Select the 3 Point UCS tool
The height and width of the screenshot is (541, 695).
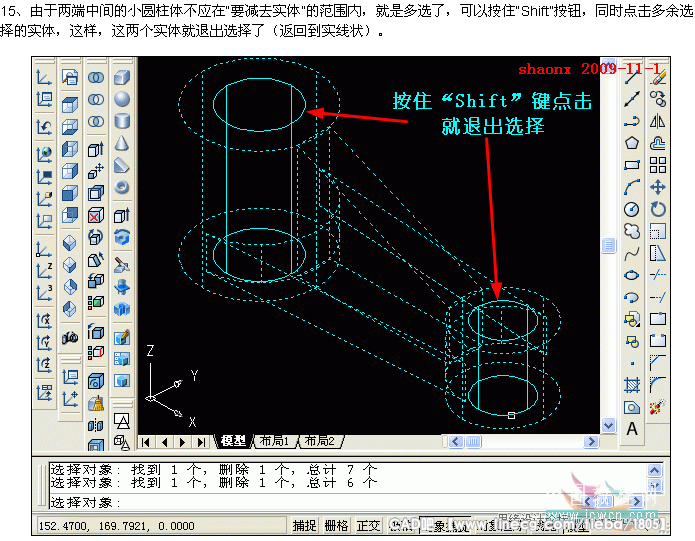pos(44,292)
